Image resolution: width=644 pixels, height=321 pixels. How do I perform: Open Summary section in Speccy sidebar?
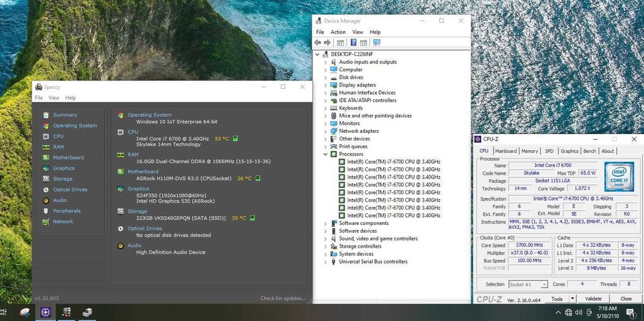pyautogui.click(x=65, y=115)
